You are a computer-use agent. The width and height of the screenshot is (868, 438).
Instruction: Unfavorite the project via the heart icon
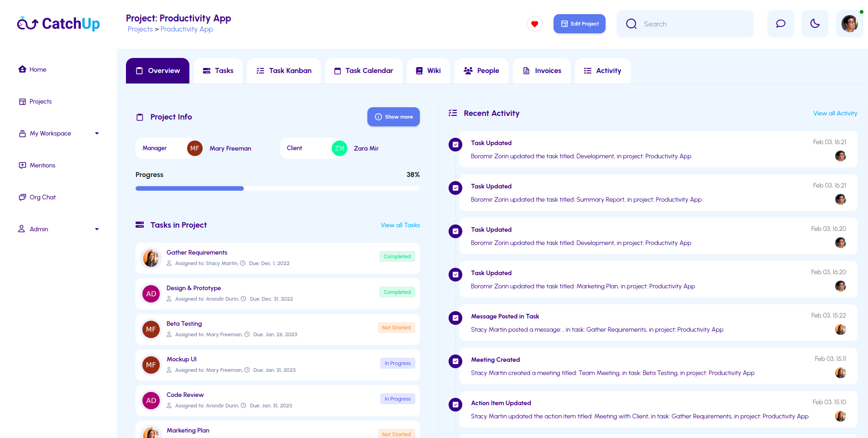[x=534, y=24]
